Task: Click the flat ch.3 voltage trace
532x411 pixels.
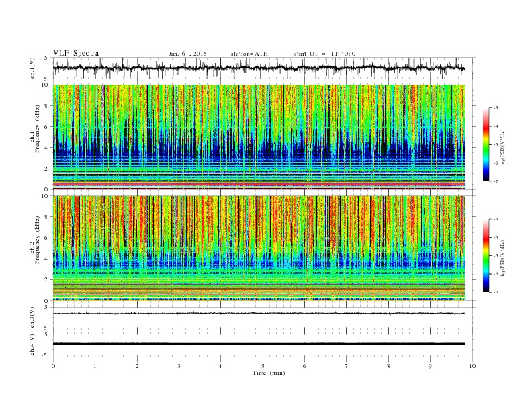Action: pyautogui.click(x=259, y=314)
